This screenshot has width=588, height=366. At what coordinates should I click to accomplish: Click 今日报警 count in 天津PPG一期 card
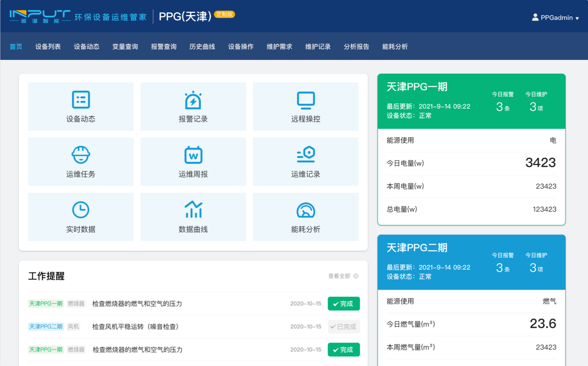click(503, 107)
